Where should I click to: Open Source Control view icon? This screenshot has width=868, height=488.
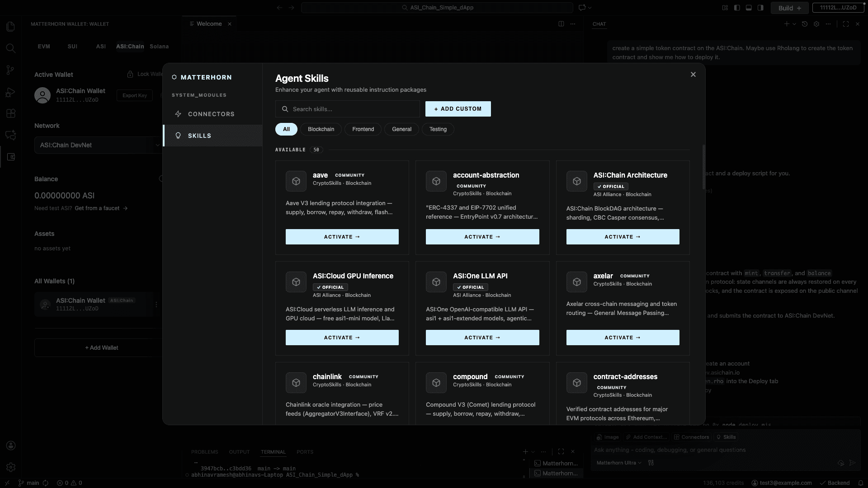pos(10,70)
